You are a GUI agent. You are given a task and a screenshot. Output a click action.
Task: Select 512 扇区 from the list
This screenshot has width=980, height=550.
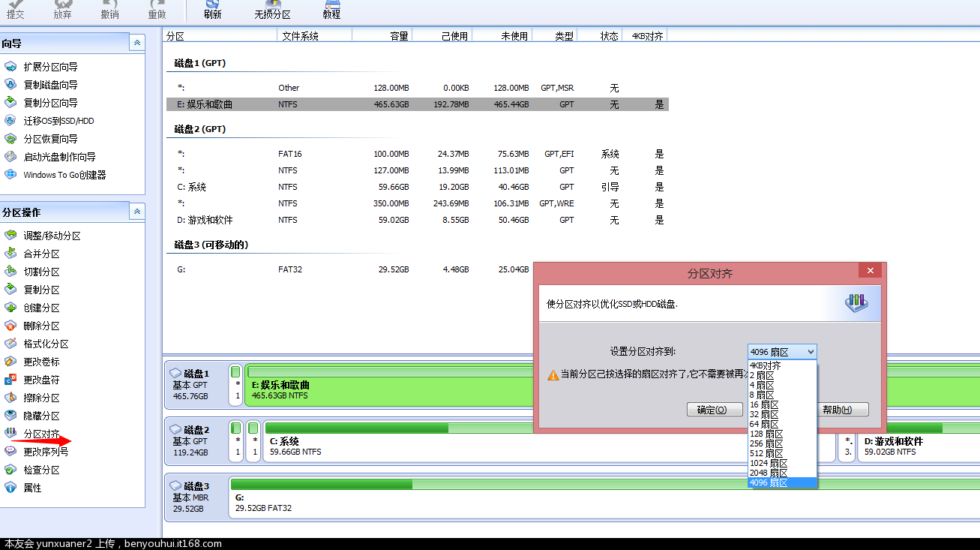tap(782, 453)
